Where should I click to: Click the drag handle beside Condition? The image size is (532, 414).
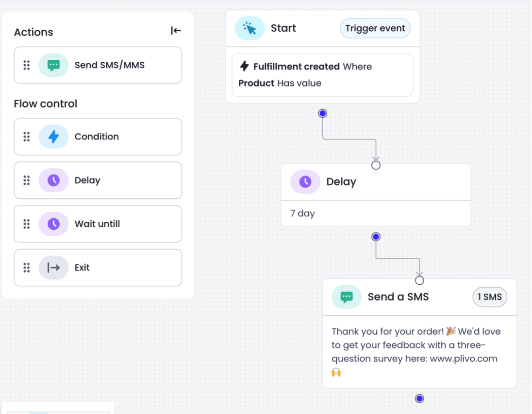(27, 137)
